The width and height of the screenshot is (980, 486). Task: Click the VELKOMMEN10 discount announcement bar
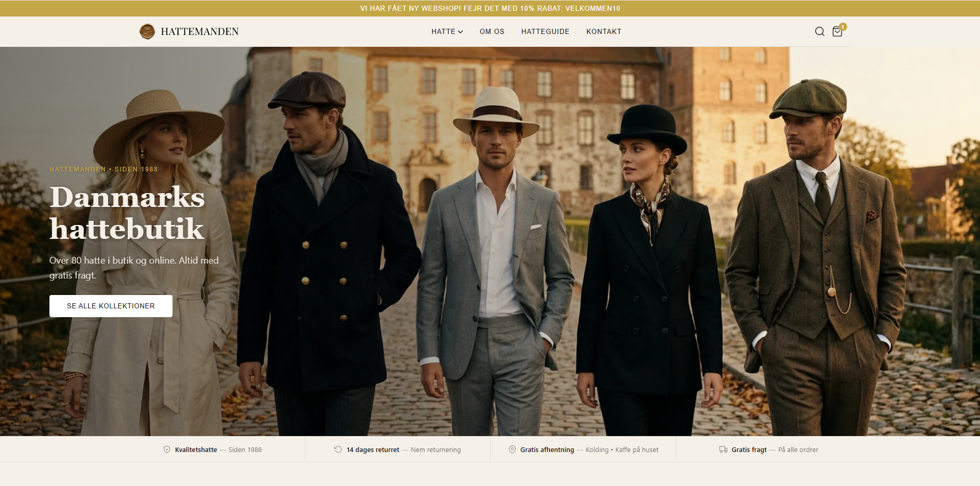tap(490, 8)
